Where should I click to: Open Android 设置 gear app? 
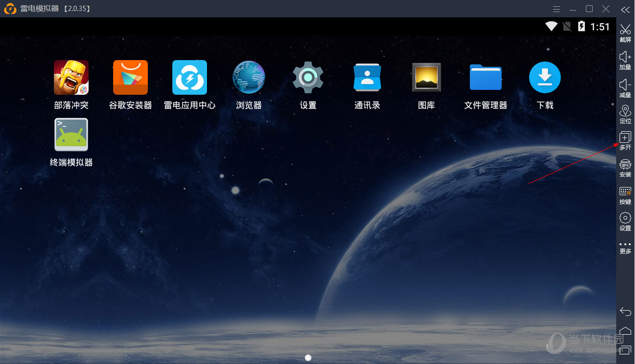308,77
